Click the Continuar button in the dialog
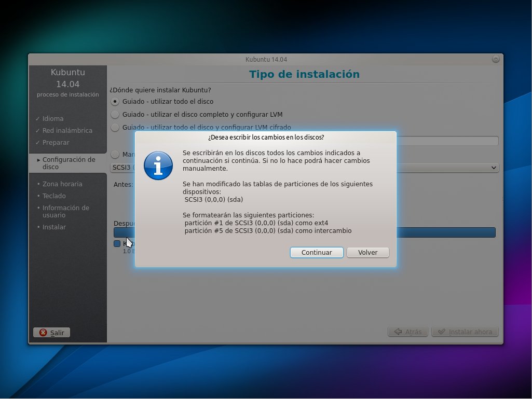Image resolution: width=532 pixels, height=399 pixels. pos(317,253)
